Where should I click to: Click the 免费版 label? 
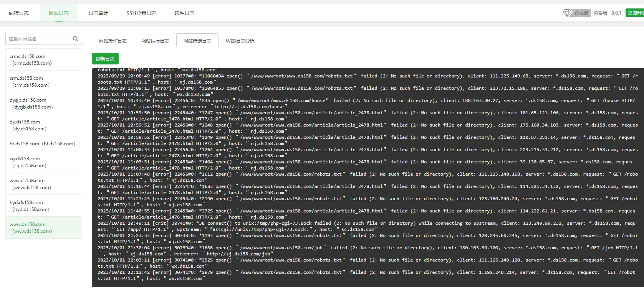(600, 13)
